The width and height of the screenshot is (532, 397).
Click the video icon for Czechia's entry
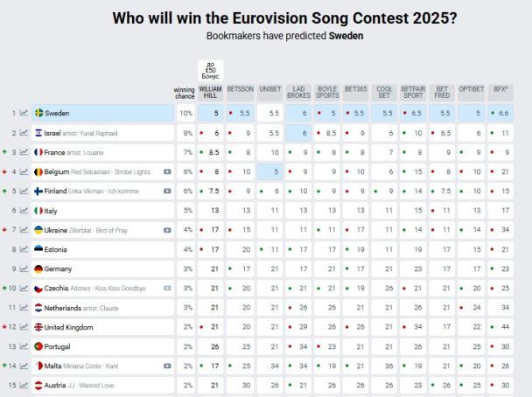[167, 288]
